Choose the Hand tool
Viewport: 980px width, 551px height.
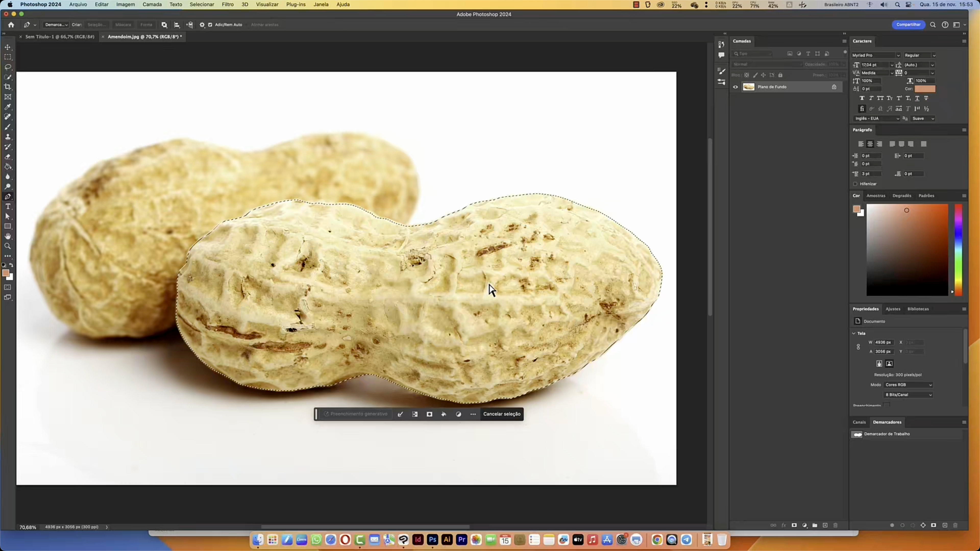8,236
